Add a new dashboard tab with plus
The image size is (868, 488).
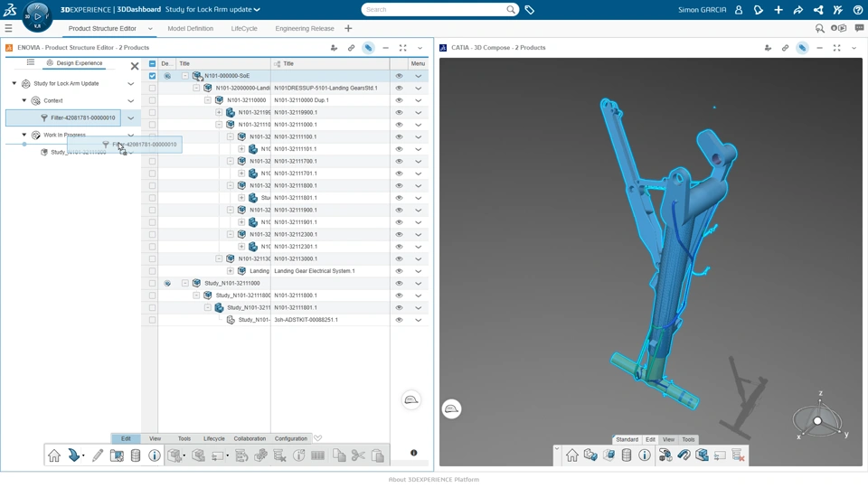(348, 28)
